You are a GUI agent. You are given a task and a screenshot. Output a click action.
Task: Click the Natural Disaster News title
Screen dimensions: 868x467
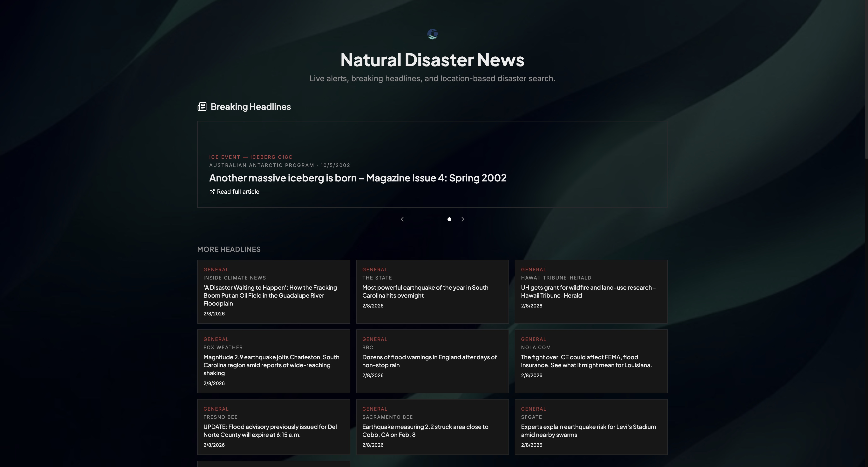[432, 60]
